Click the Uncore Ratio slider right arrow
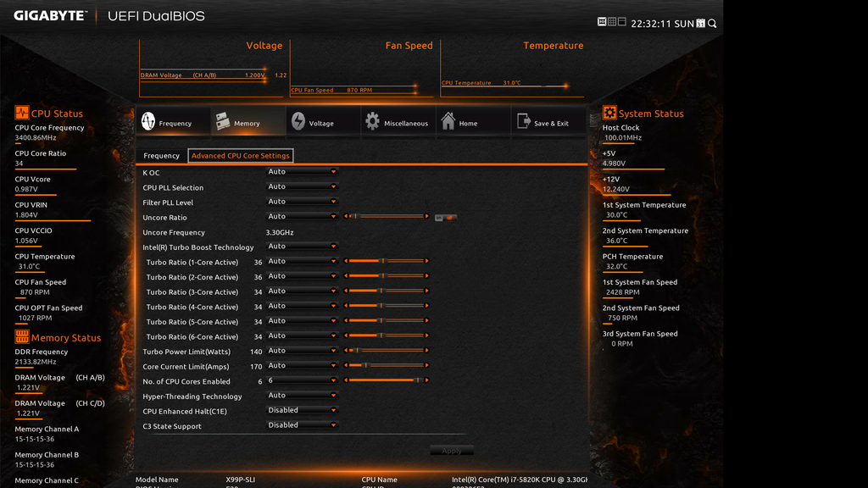This screenshot has width=868, height=488. click(427, 216)
